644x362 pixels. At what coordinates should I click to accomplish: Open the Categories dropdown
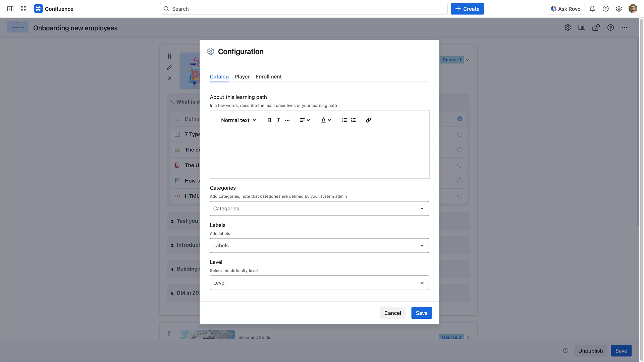pyautogui.click(x=319, y=208)
